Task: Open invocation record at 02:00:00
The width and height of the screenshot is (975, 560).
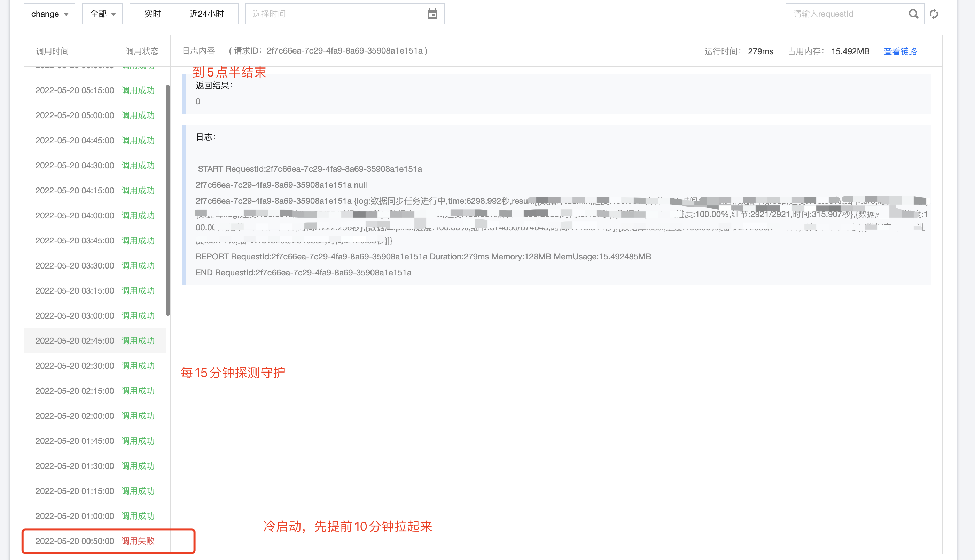Action: pyautogui.click(x=95, y=416)
